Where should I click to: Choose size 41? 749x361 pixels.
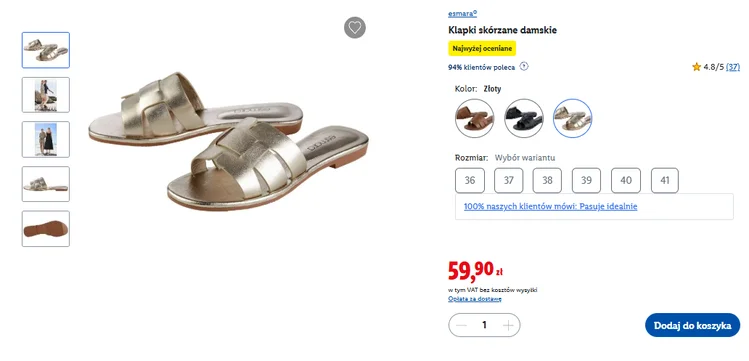(x=665, y=180)
